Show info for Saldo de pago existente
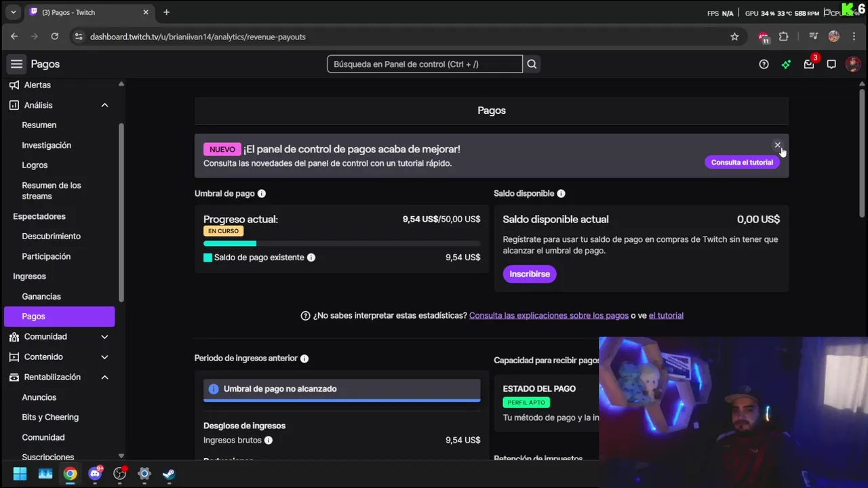Viewport: 868px width, 488px height. pyautogui.click(x=311, y=258)
